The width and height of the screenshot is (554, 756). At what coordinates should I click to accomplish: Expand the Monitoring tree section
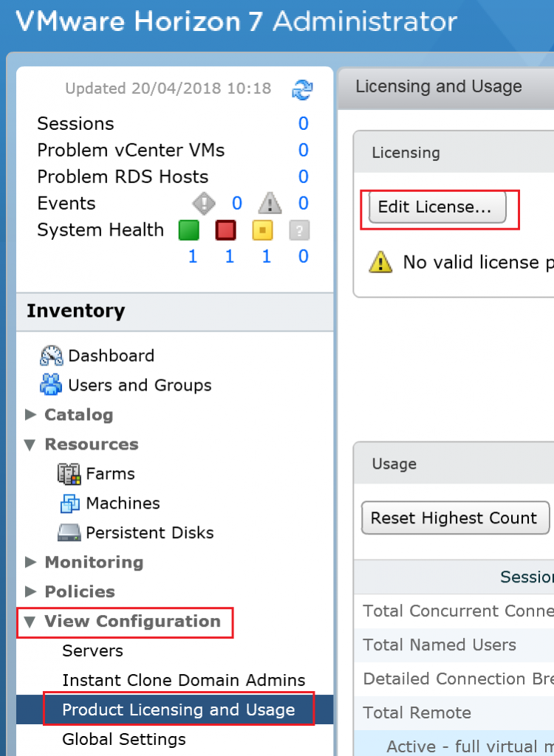[30, 562]
